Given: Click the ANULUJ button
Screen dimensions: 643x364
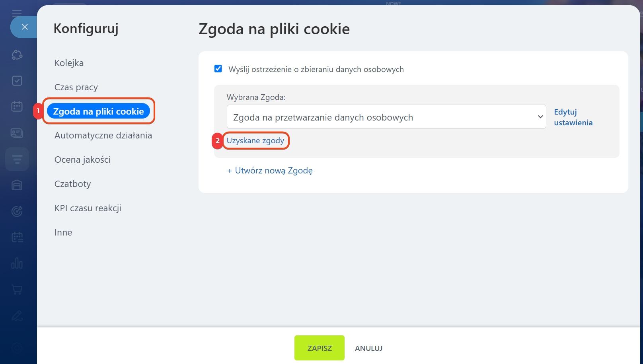Looking at the screenshot, I should (368, 348).
